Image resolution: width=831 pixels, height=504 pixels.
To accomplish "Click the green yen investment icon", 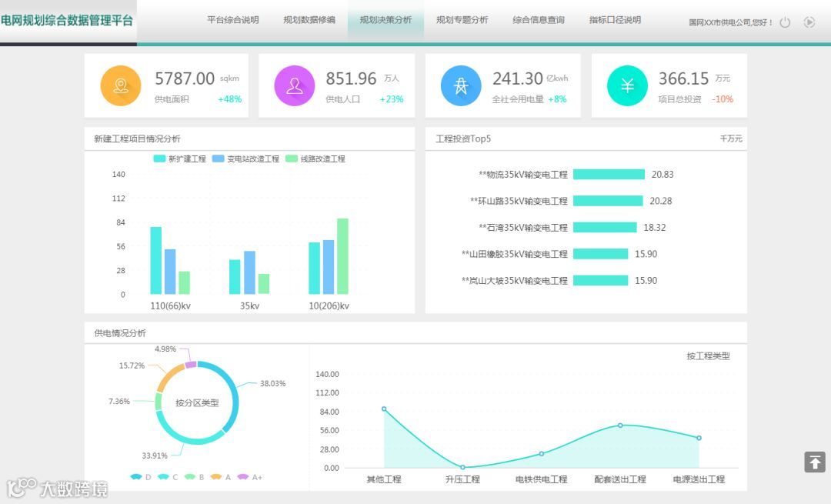I will point(628,86).
